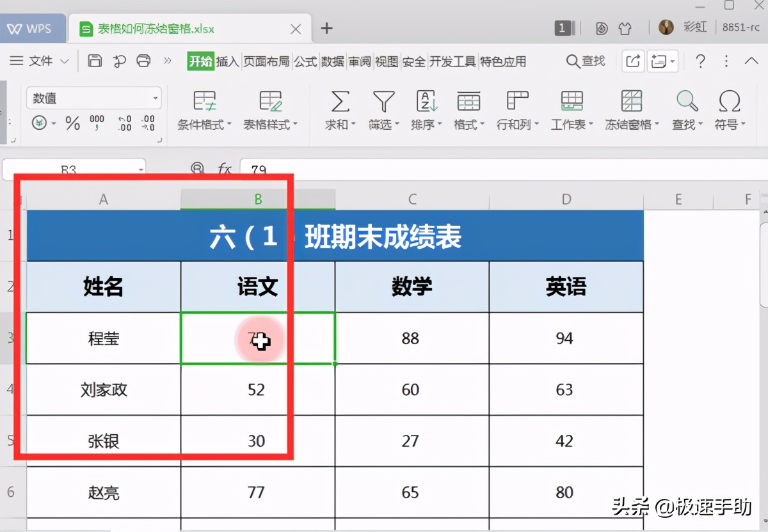Apply the thousands separator format

(97, 123)
